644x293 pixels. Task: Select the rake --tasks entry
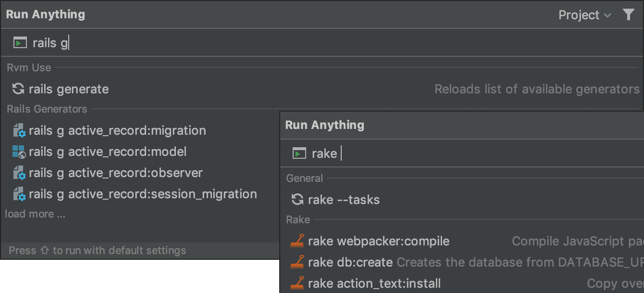pyautogui.click(x=344, y=200)
